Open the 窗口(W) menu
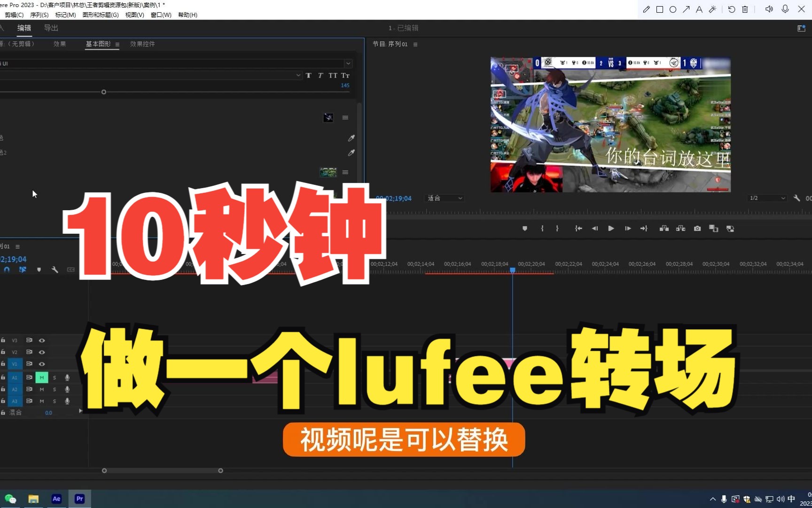 (x=161, y=15)
